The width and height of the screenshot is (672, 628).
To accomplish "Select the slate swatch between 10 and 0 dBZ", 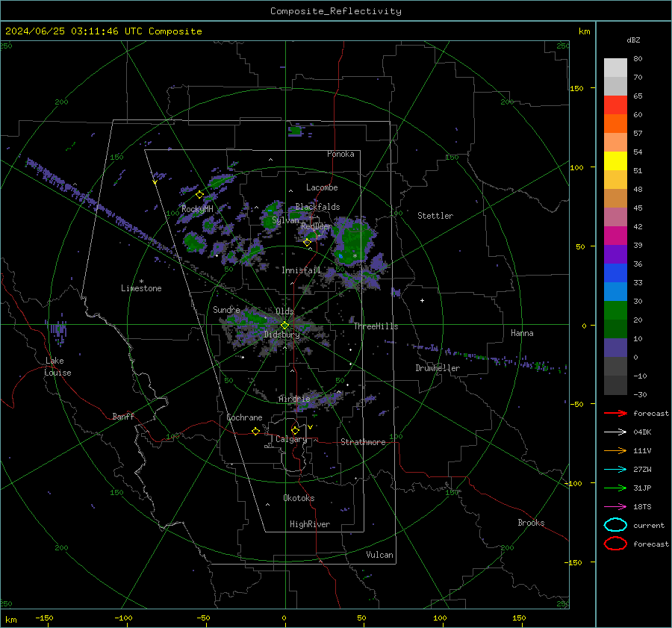I will point(615,347).
